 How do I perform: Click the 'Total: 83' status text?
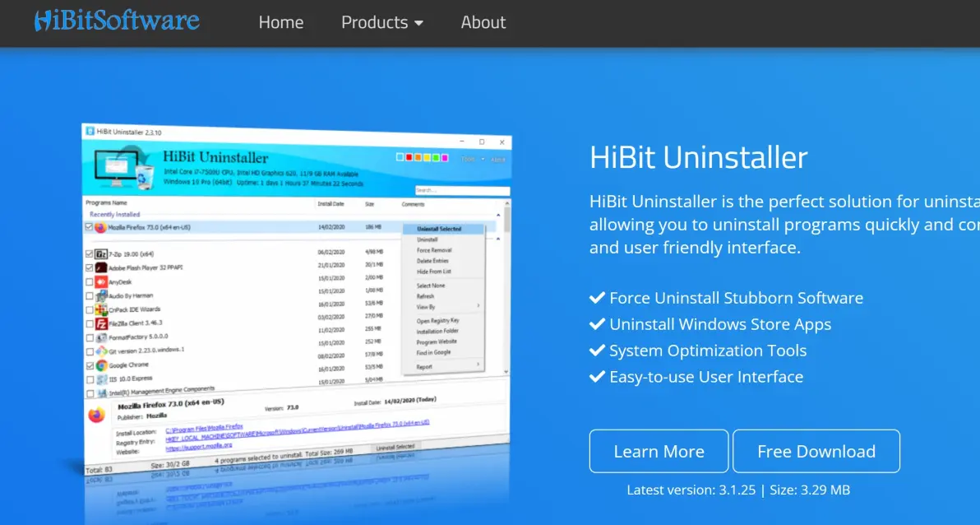pyautogui.click(x=99, y=469)
